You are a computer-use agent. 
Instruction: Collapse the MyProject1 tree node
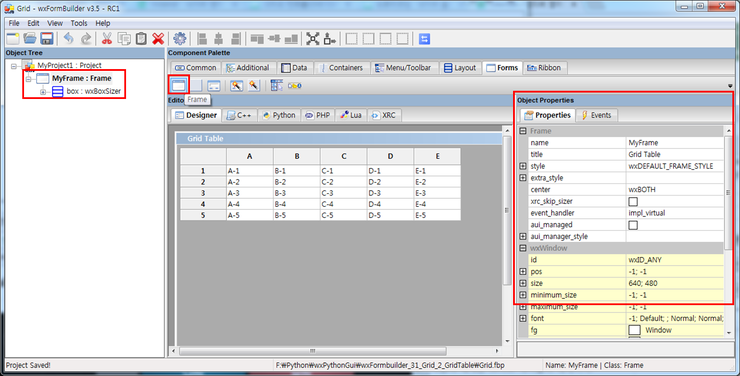click(14, 66)
